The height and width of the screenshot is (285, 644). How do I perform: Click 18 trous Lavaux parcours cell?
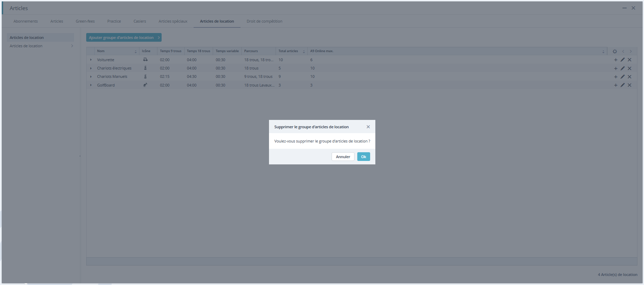(259, 85)
